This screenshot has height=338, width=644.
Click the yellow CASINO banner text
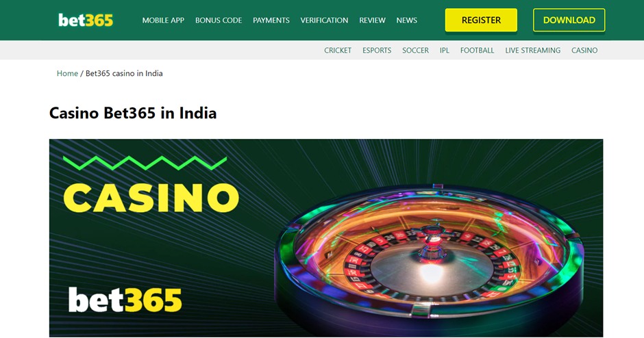(x=151, y=198)
